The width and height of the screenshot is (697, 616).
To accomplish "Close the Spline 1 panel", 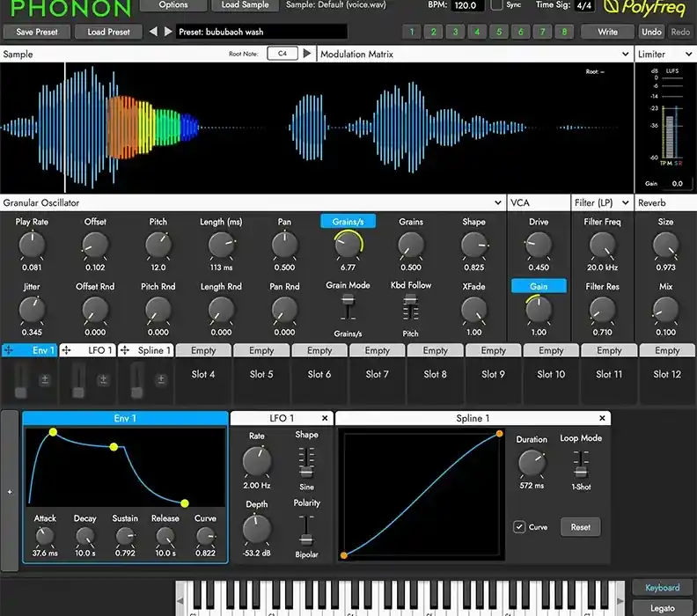I will click(602, 418).
